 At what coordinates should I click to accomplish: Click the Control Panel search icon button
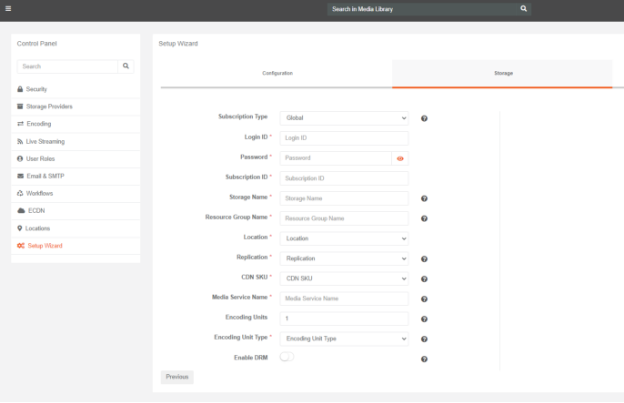pyautogui.click(x=126, y=66)
